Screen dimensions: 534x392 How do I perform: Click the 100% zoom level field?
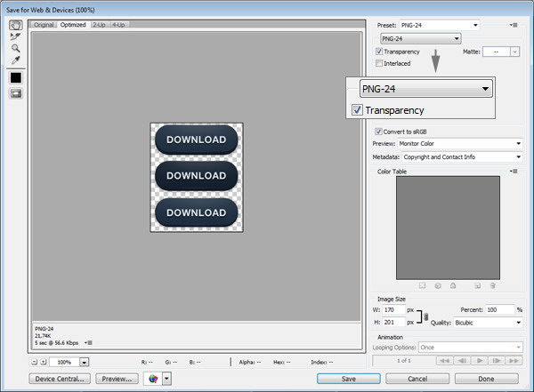click(x=64, y=362)
